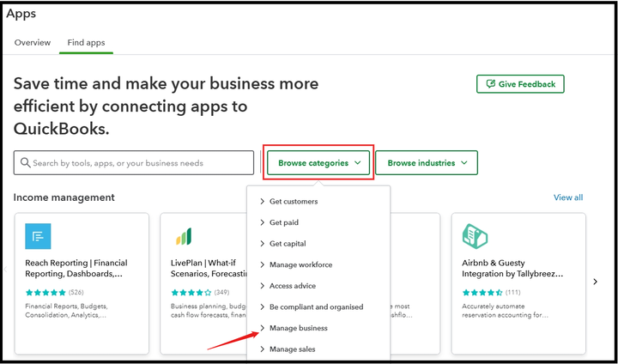Click the LivePlan app logo icon

[183, 236]
